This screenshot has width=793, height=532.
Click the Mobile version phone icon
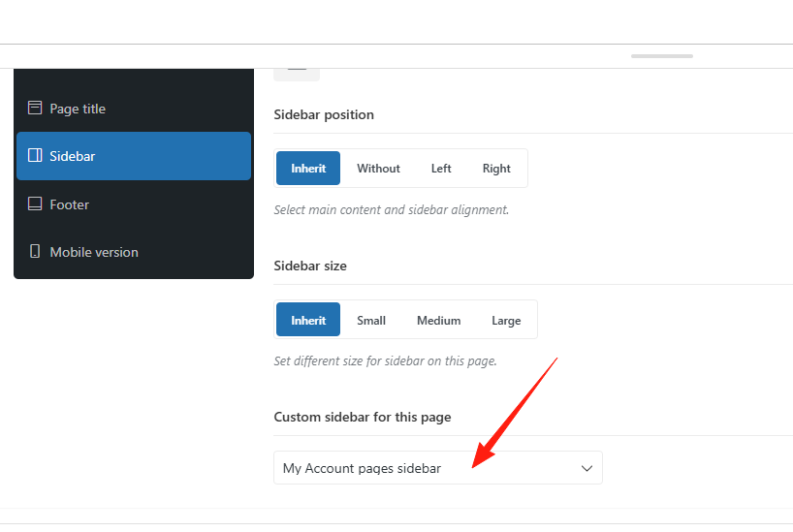(35, 252)
